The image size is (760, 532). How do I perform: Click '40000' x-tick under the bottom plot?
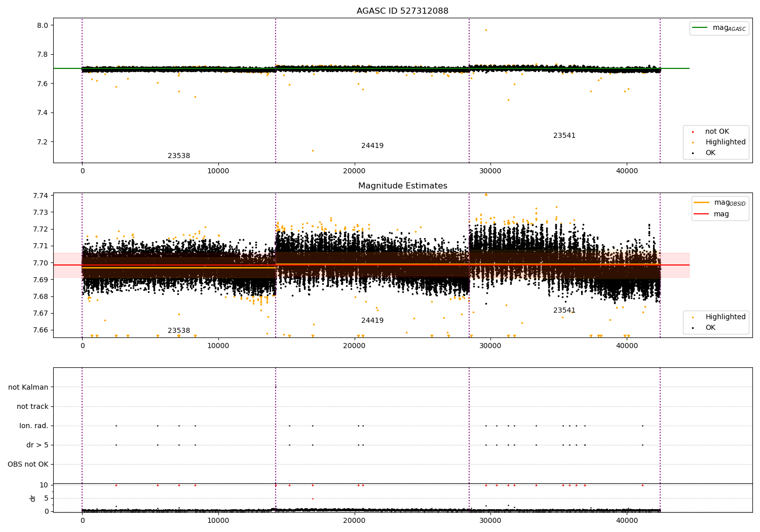click(627, 520)
